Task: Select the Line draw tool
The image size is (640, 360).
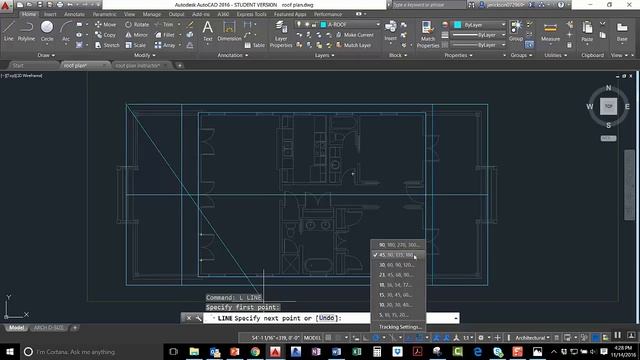Action: 9,31
